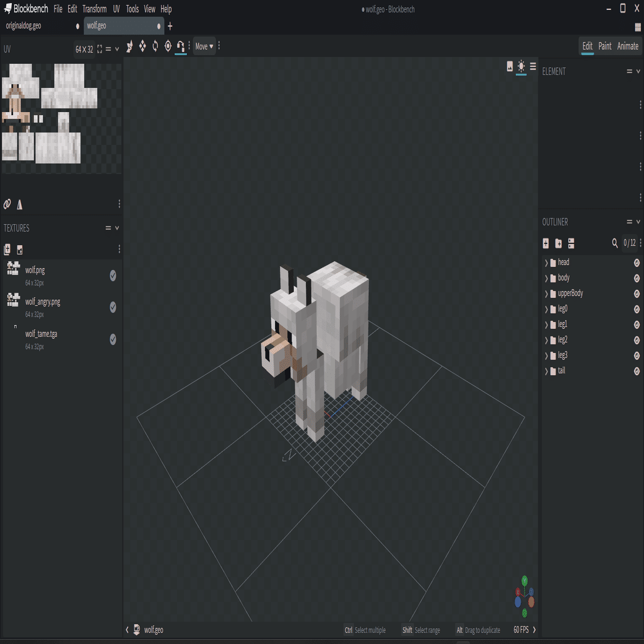This screenshot has height=644, width=644.
Task: Expand the tail group in Outliner
Action: 546,372
